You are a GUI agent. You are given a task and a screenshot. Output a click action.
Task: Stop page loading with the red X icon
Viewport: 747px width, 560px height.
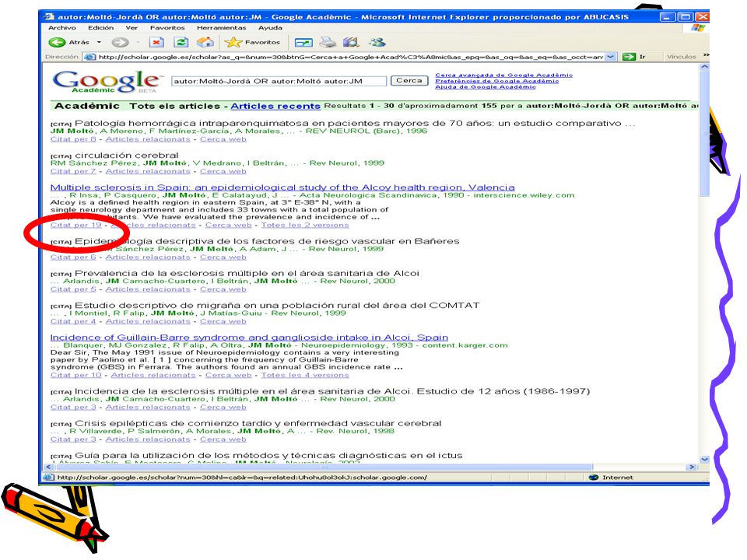coord(156,42)
